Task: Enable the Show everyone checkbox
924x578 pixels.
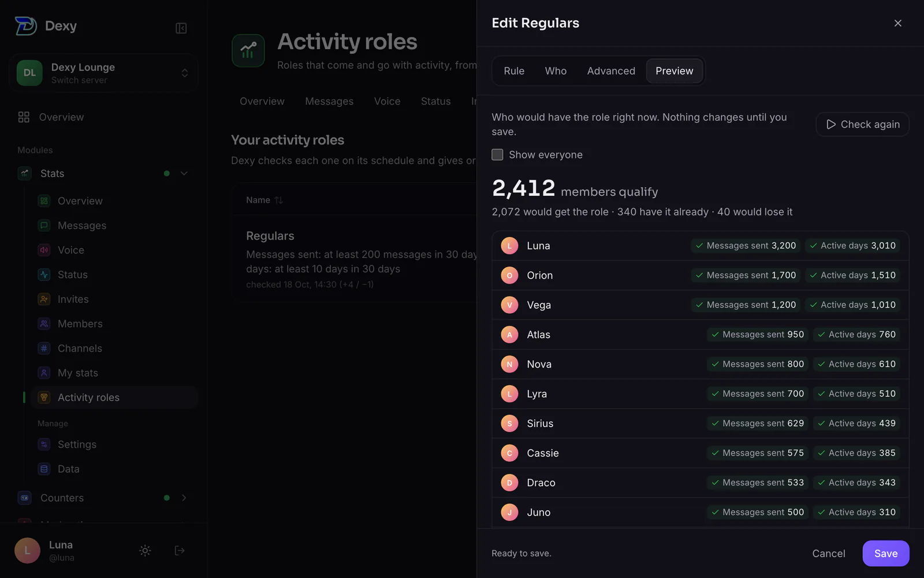Action: tap(497, 155)
